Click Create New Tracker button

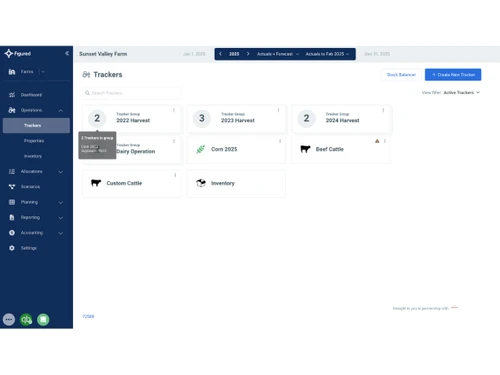[x=453, y=75]
